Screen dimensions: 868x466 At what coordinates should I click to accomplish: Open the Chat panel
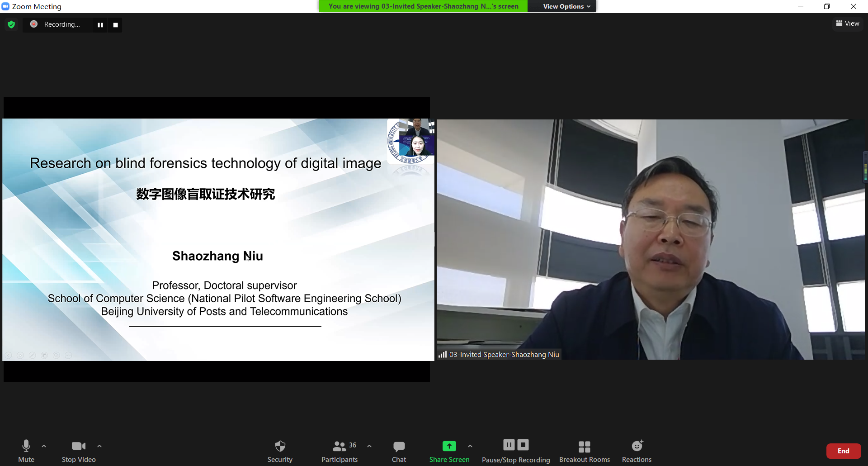coord(399,451)
